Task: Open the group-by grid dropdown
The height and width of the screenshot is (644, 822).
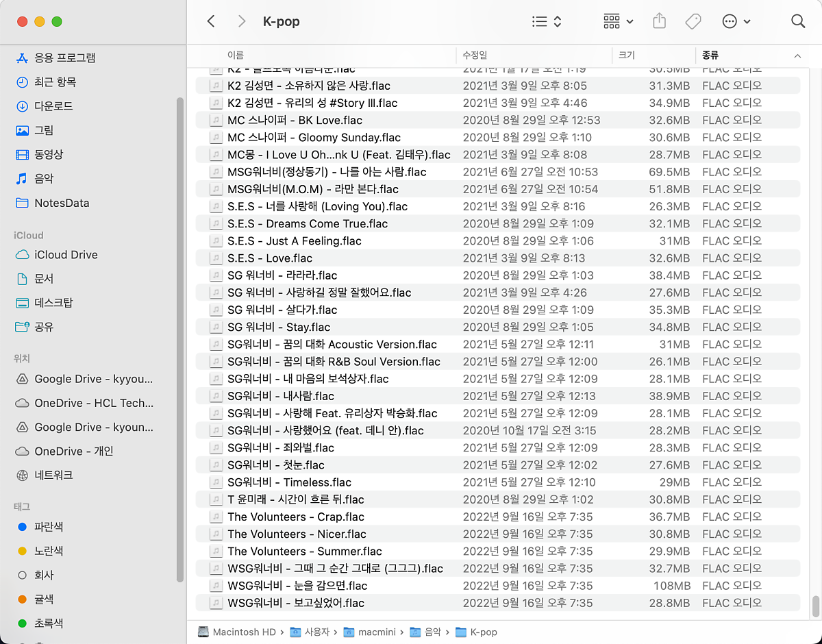Action: click(618, 21)
